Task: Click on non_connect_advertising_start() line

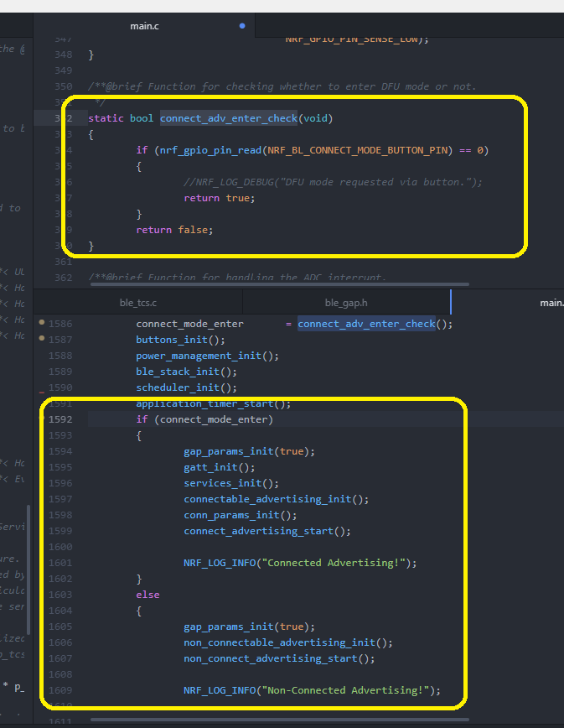Action: [279, 658]
